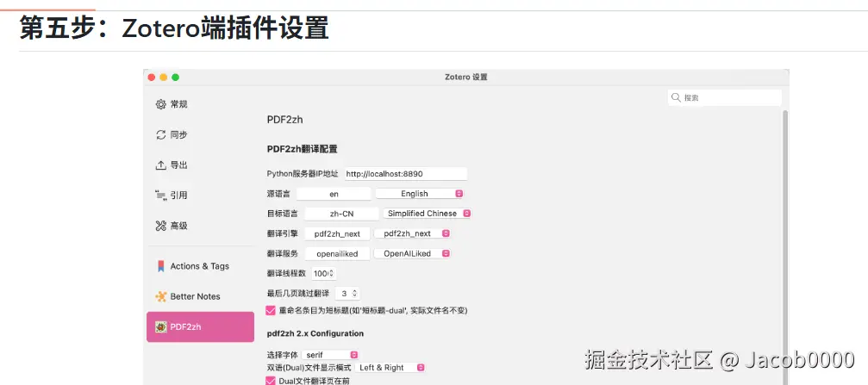
Task: Click the '选择字体' label
Action: coord(282,355)
